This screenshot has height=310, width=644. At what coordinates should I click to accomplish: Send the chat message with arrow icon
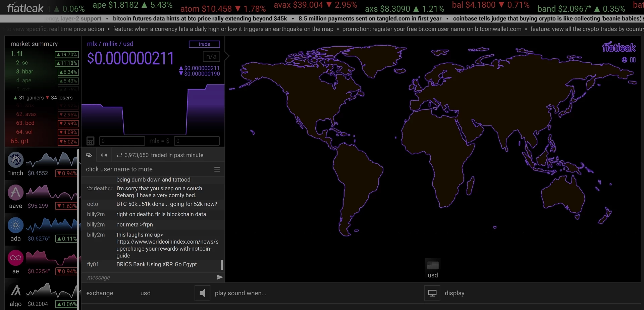click(x=220, y=277)
